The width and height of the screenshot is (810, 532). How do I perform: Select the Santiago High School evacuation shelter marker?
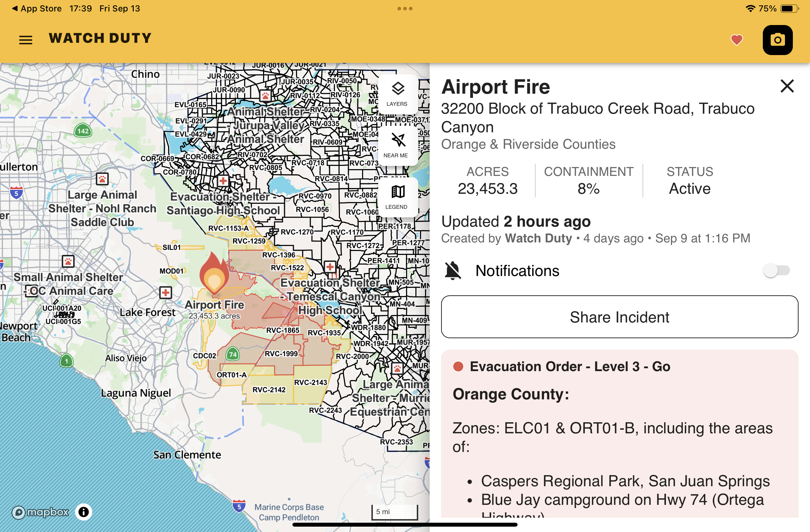223,181
